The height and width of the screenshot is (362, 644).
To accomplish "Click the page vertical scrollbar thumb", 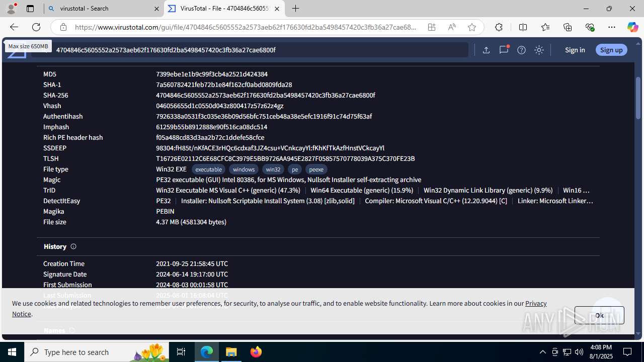I will click(x=638, y=98).
